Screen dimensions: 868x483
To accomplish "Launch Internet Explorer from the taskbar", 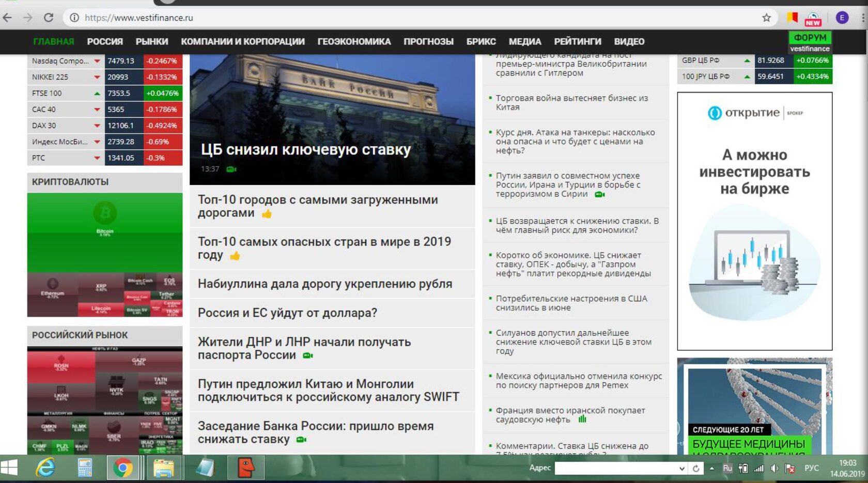I will tap(45, 468).
